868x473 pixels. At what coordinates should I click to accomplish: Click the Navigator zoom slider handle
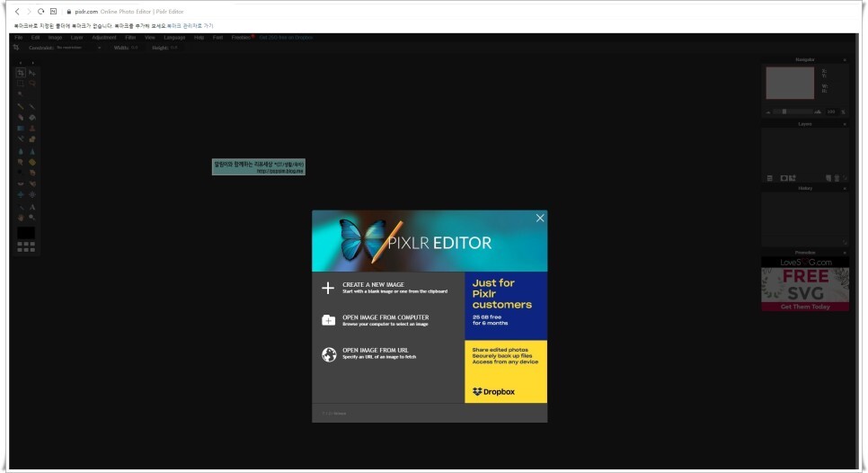pos(784,112)
